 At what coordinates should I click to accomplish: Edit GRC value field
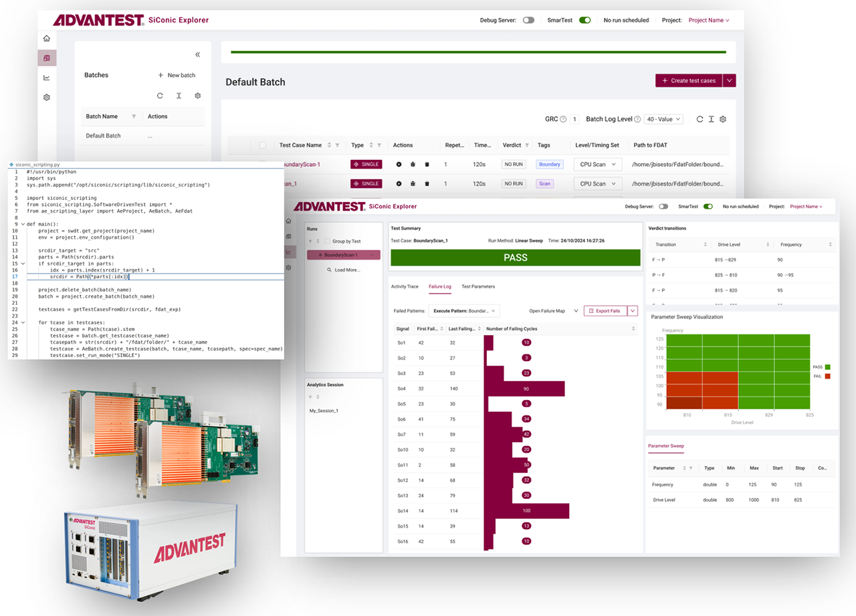click(575, 119)
